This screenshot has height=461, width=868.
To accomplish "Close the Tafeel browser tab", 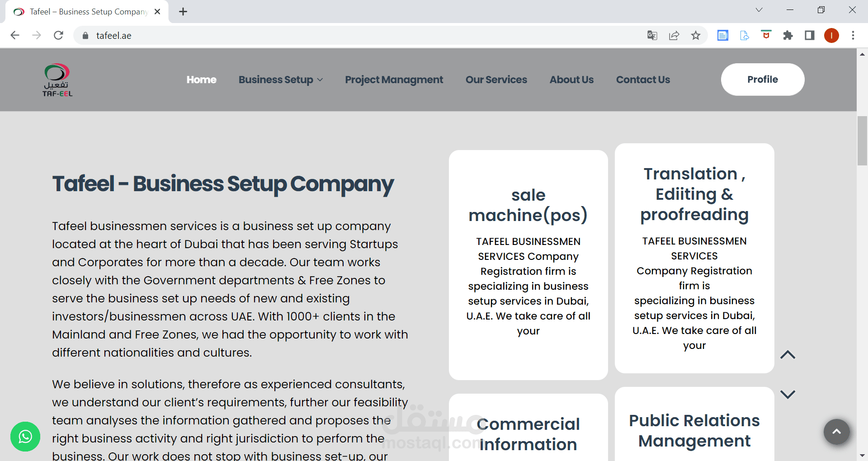I will pyautogui.click(x=157, y=12).
